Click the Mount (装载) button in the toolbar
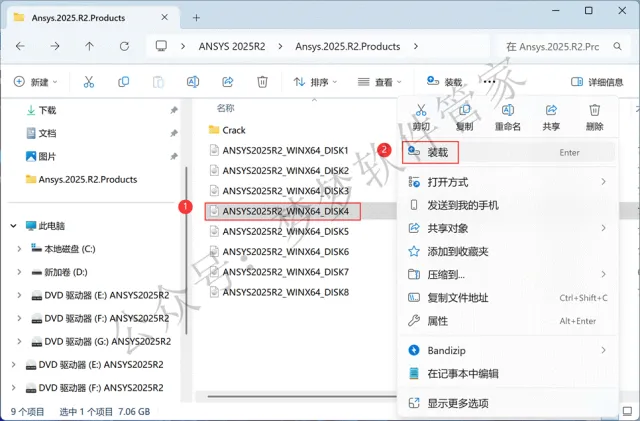Viewport: 640px width, 421px height. click(444, 82)
